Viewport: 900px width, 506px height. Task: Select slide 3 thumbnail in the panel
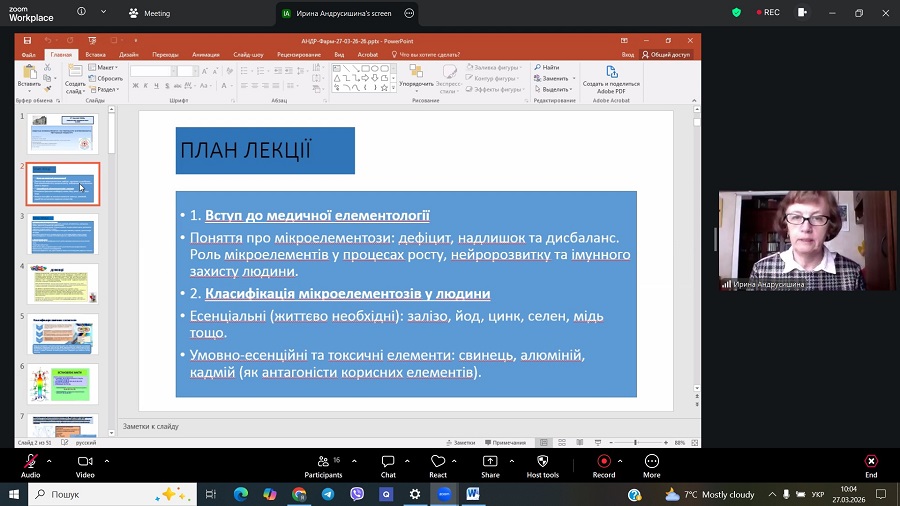click(x=63, y=234)
